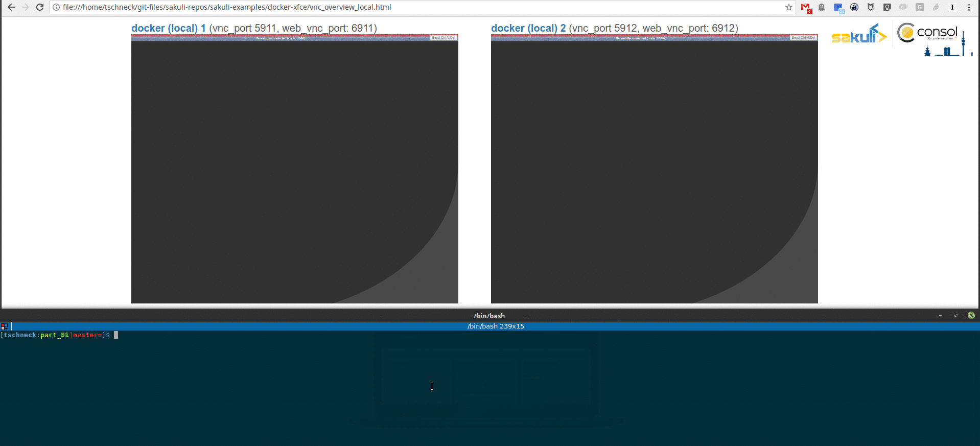Bookmark this page with the star
Image resolution: width=980 pixels, height=446 pixels.
tap(788, 8)
